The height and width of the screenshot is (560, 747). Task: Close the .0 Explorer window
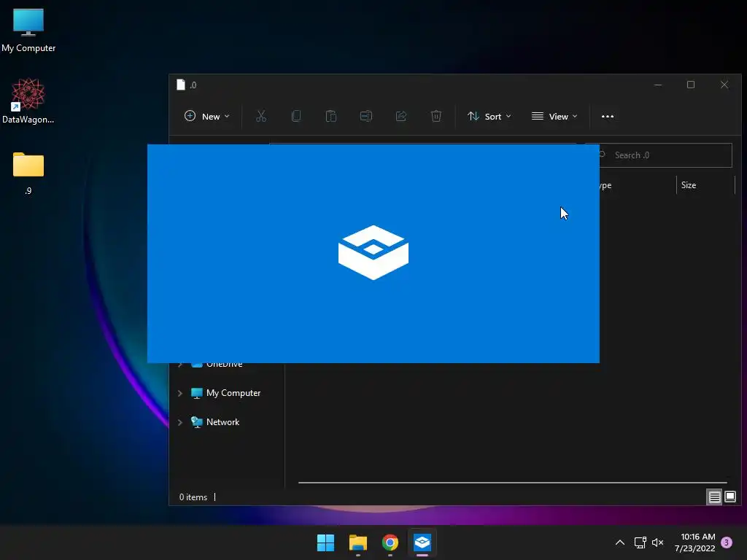[x=724, y=85]
